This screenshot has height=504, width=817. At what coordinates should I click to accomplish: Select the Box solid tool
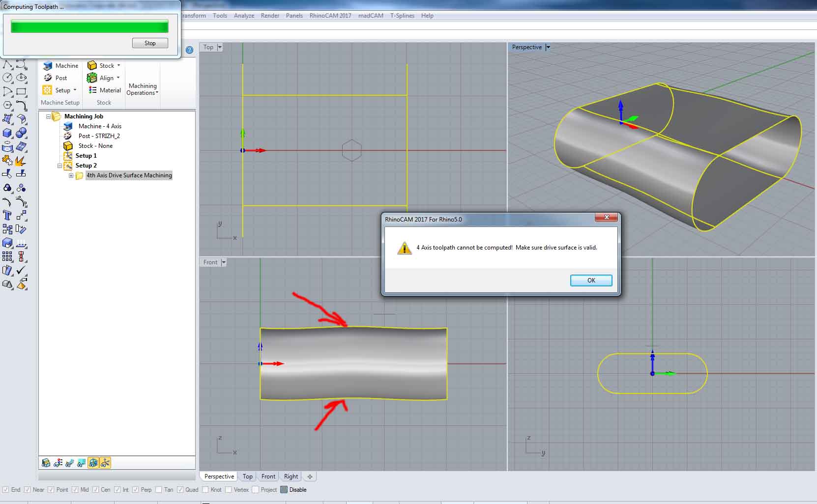(x=7, y=133)
